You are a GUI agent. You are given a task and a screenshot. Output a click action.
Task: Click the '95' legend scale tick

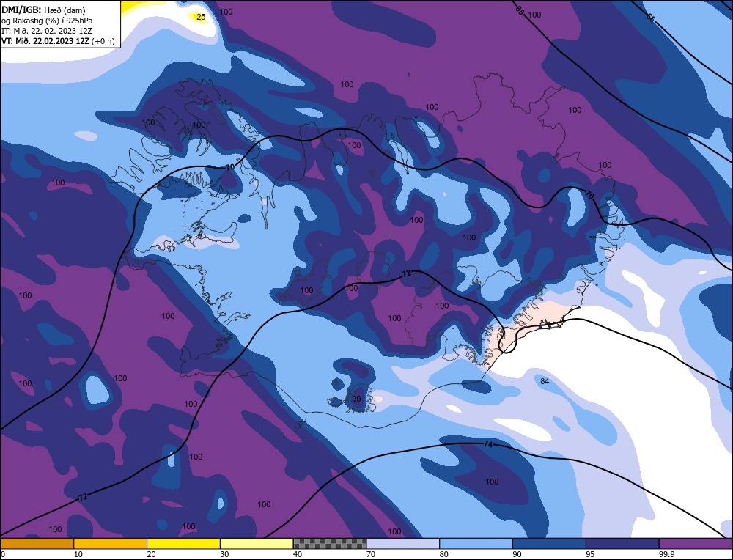590,554
